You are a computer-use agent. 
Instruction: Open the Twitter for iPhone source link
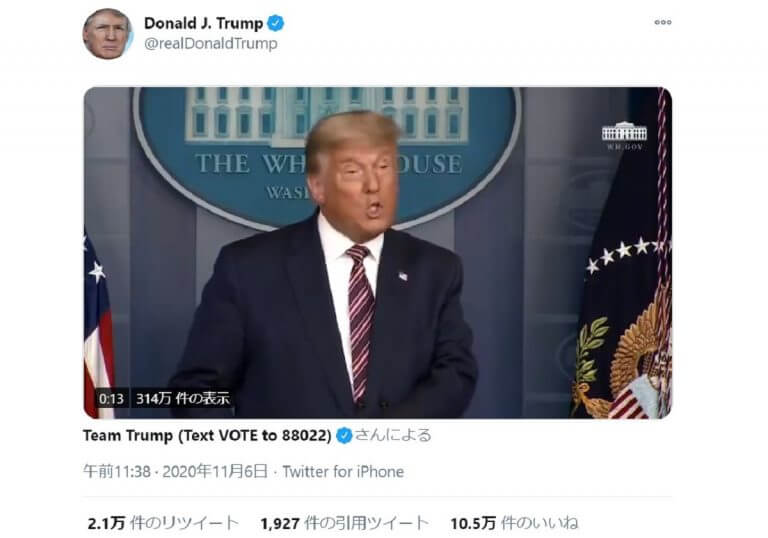click(343, 471)
